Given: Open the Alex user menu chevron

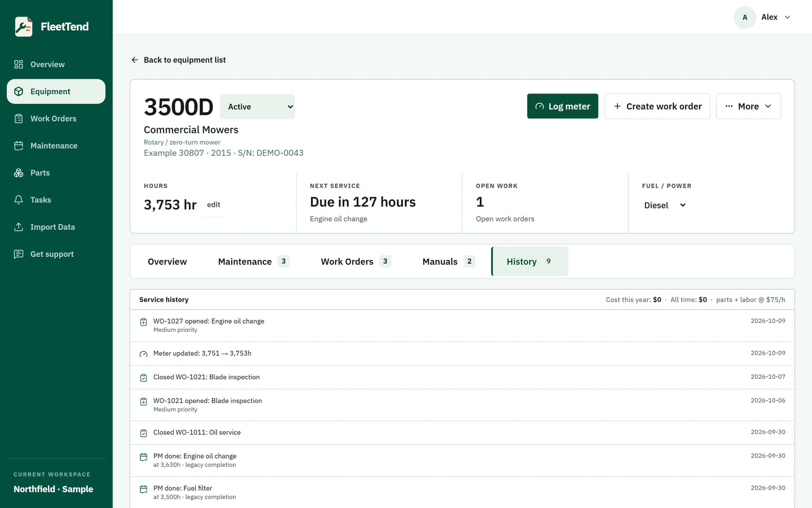Looking at the screenshot, I should [x=787, y=17].
